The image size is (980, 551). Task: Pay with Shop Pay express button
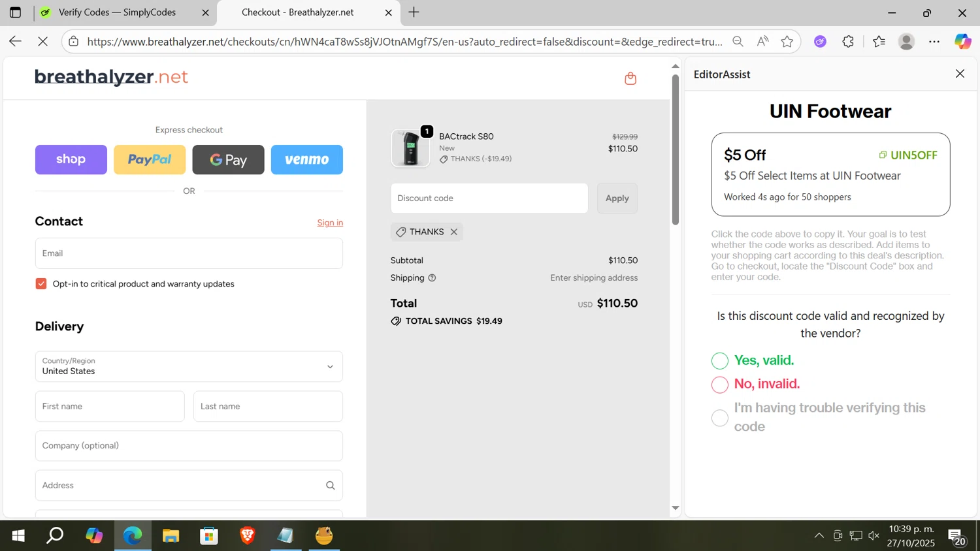click(x=71, y=159)
